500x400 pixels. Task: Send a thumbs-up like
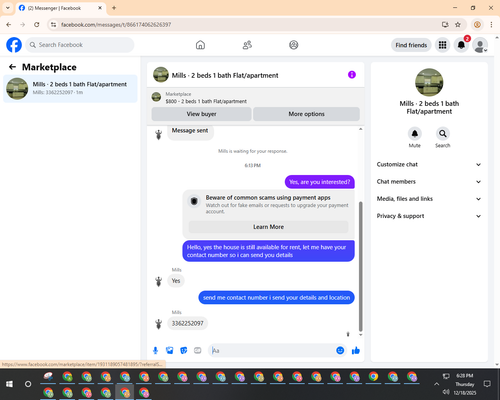pos(356,350)
